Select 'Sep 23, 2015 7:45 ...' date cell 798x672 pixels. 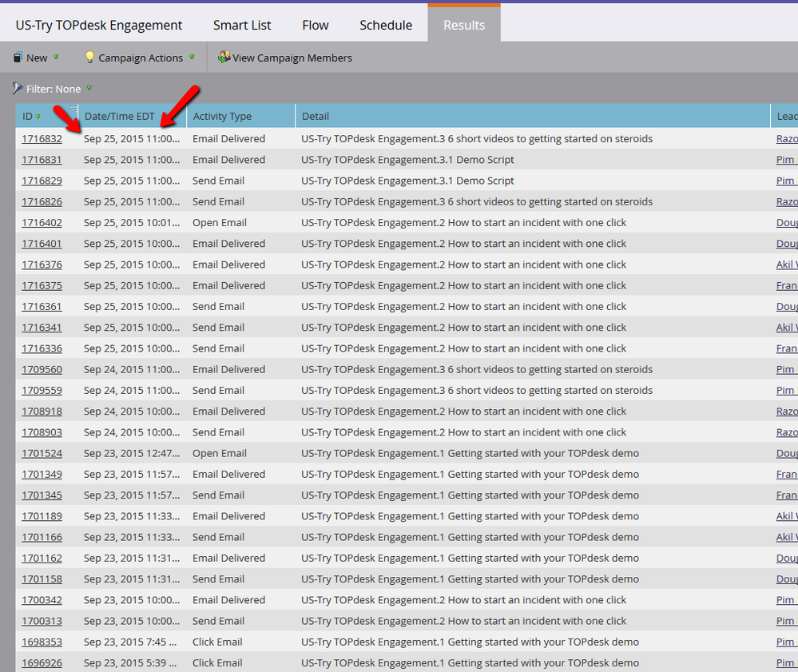[130, 642]
